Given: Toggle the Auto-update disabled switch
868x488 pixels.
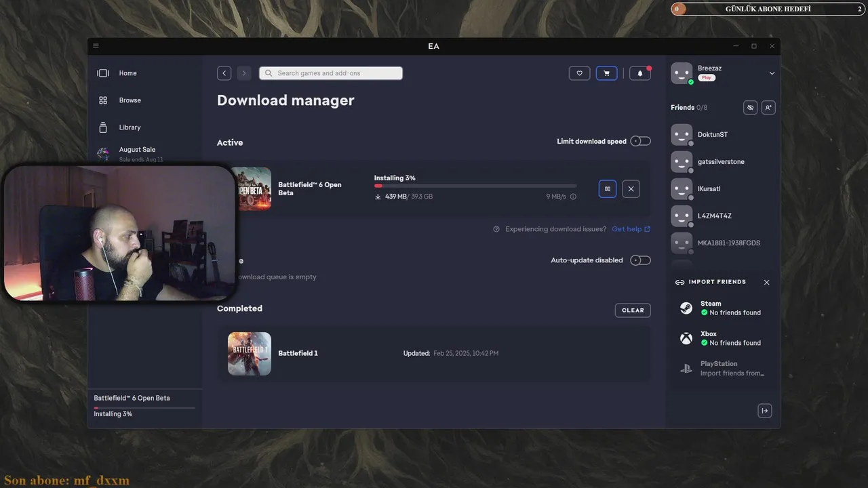Looking at the screenshot, I should (x=640, y=260).
